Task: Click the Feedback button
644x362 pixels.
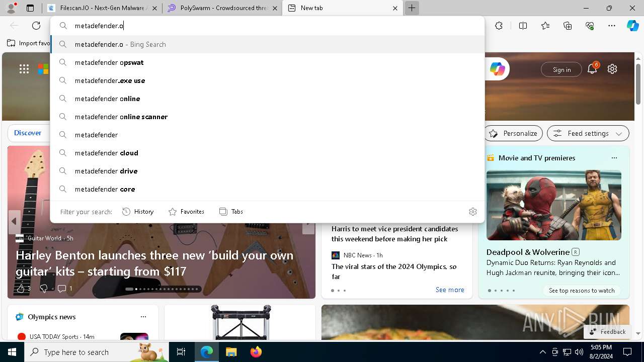Action: (607, 332)
